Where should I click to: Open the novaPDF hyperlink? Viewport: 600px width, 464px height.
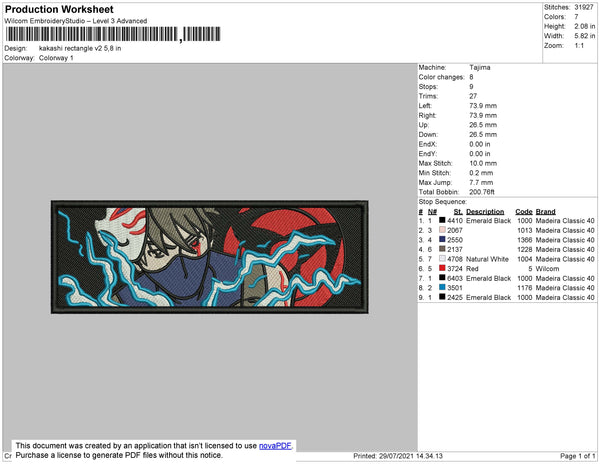(x=275, y=446)
